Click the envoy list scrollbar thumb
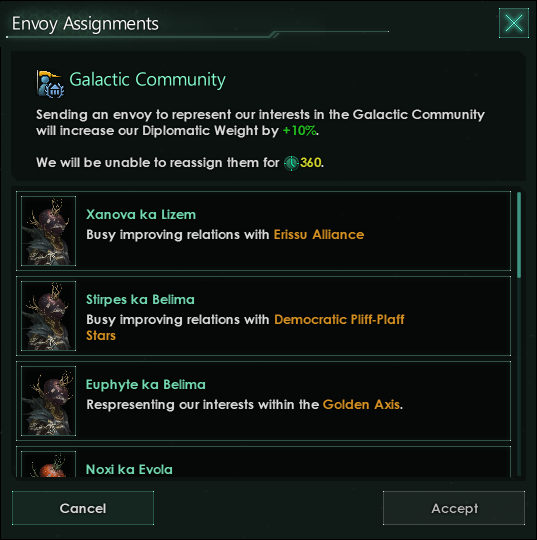The height and width of the screenshot is (540, 537). (x=519, y=235)
